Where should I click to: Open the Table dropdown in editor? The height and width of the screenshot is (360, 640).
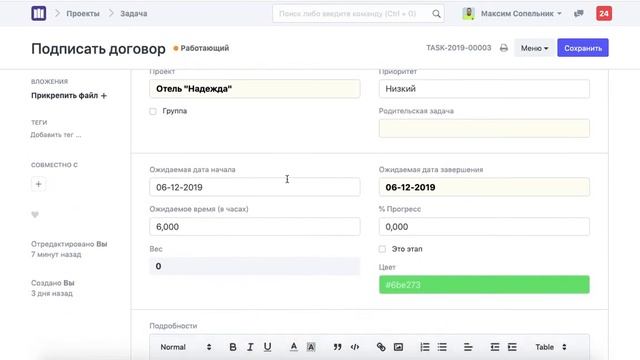(x=551, y=347)
